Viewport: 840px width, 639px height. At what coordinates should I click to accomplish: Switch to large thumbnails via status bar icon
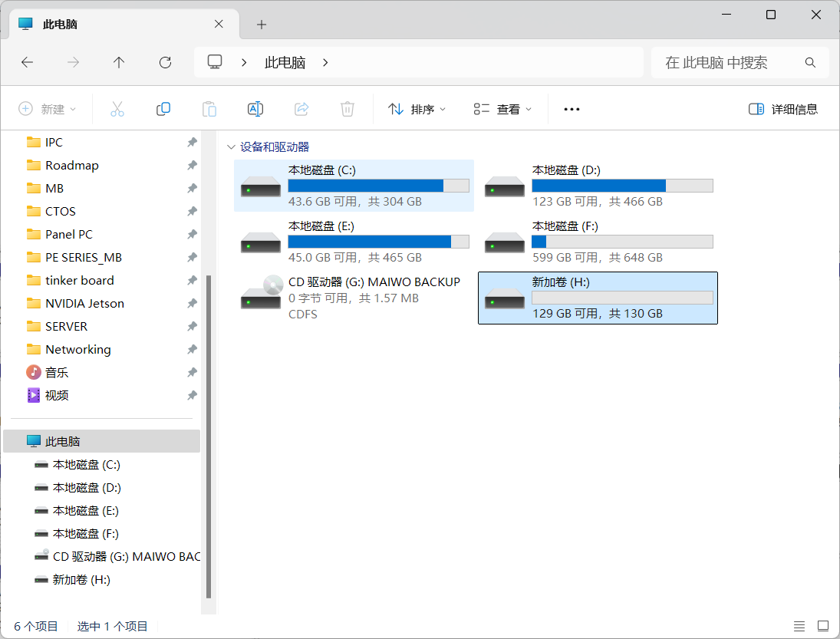click(822, 626)
